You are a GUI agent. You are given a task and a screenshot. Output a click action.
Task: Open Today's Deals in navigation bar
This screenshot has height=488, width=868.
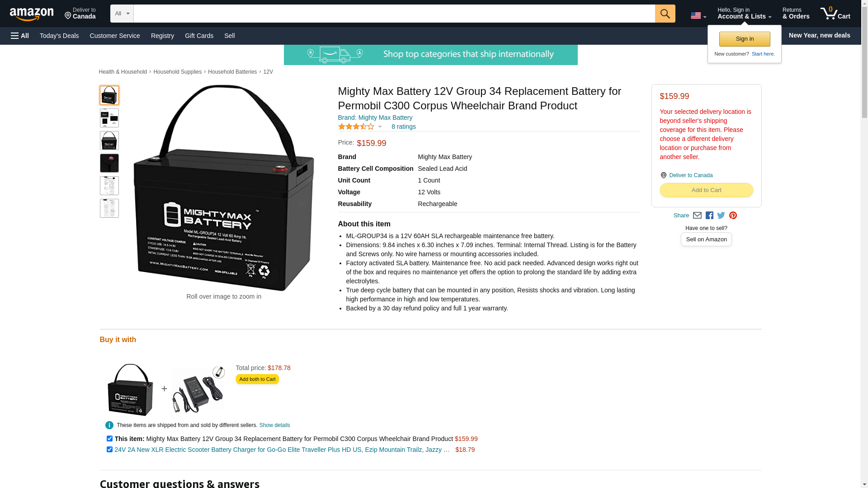coord(59,36)
